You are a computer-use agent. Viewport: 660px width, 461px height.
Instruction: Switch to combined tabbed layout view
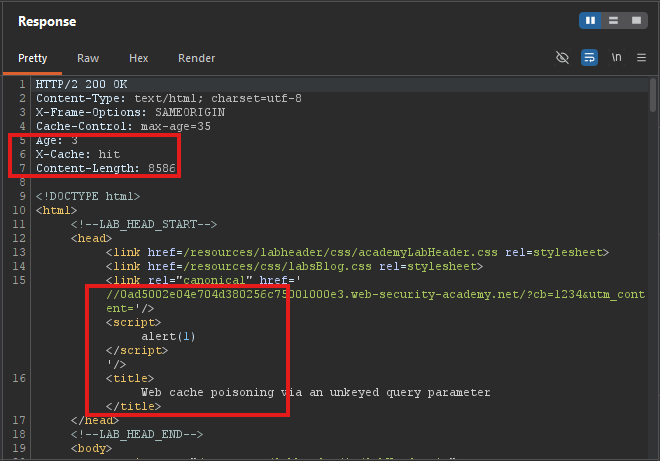pos(636,20)
